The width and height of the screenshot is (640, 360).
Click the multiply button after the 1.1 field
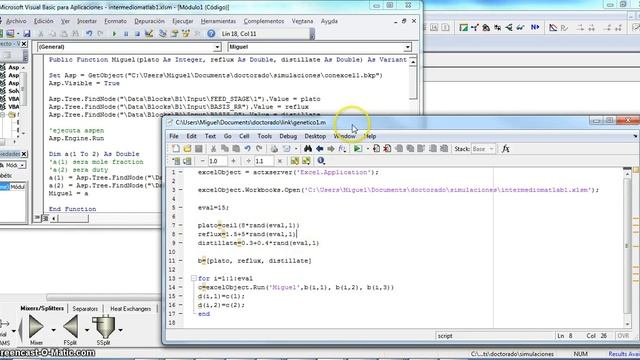point(280,161)
